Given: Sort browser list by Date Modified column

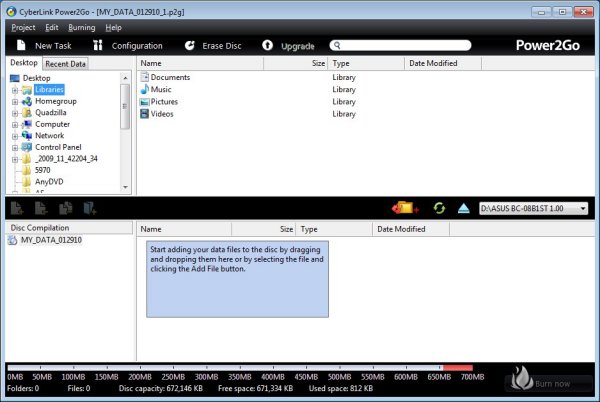Looking at the screenshot, I should pyautogui.click(x=443, y=63).
